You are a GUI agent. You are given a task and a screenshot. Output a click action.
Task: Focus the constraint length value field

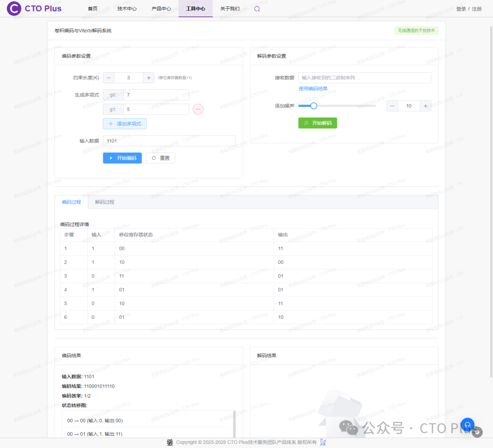[129, 78]
